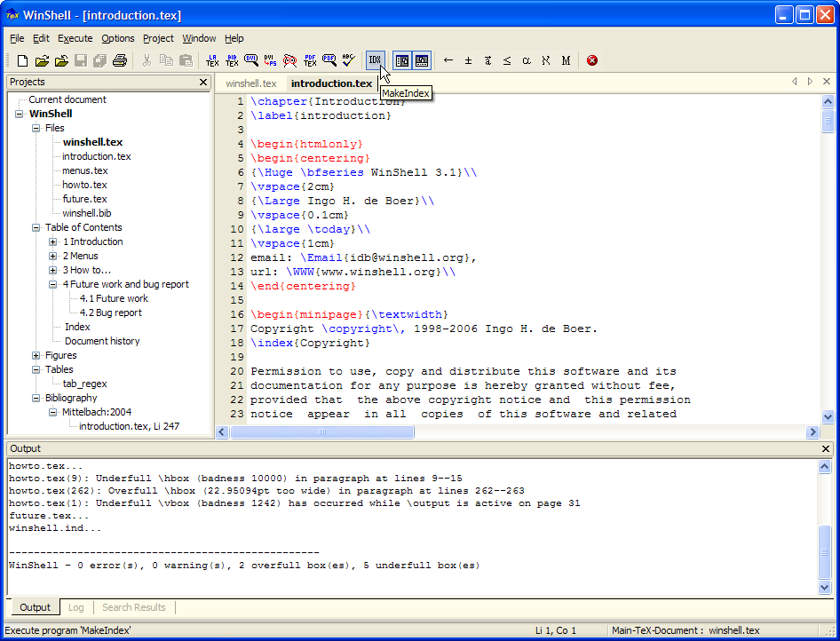Click the first Open folder icon in toolbar
This screenshot has height=641, width=840.
coord(42,60)
